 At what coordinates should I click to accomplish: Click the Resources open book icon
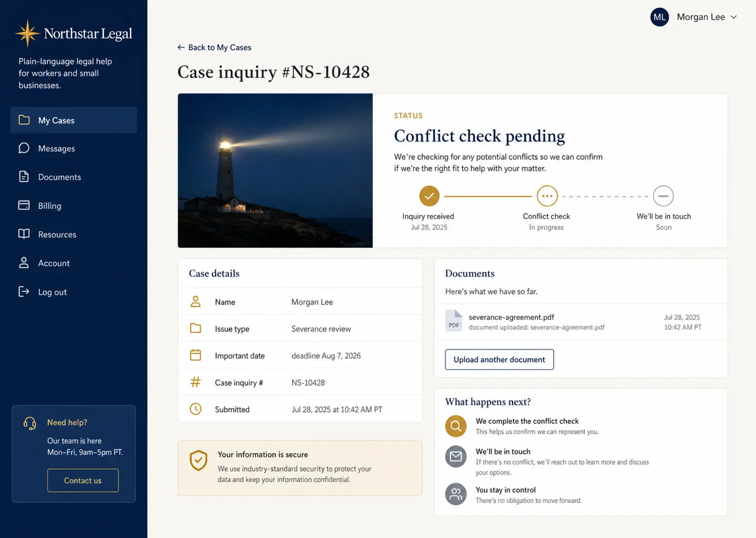(x=24, y=234)
